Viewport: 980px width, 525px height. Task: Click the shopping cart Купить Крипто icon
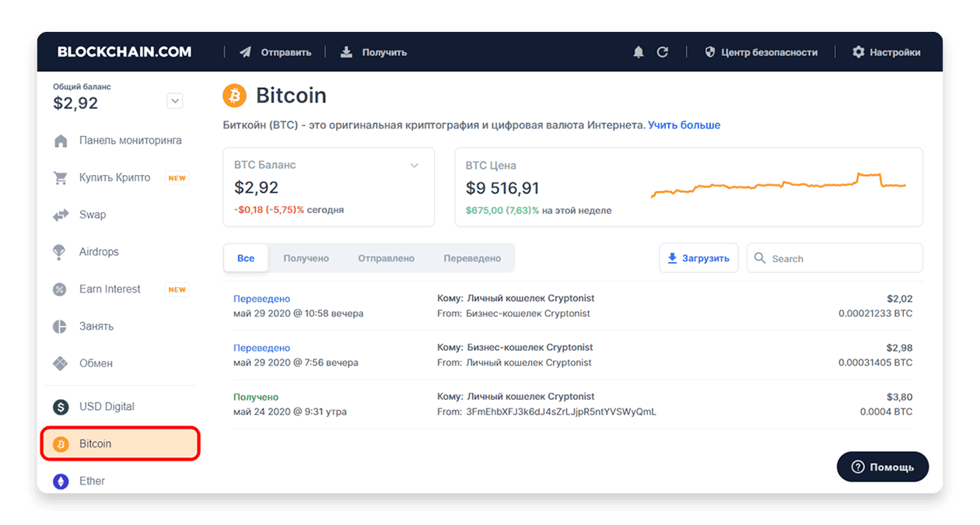pyautogui.click(x=60, y=178)
